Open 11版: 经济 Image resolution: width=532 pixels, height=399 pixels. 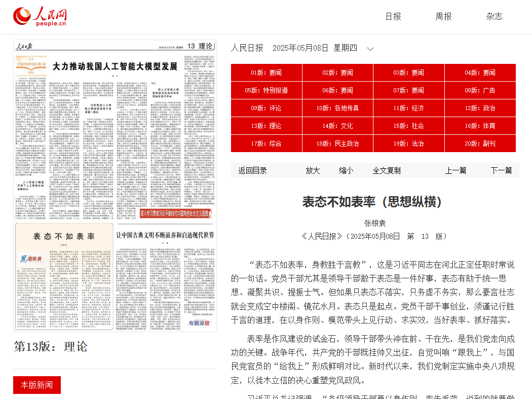pyautogui.click(x=408, y=108)
